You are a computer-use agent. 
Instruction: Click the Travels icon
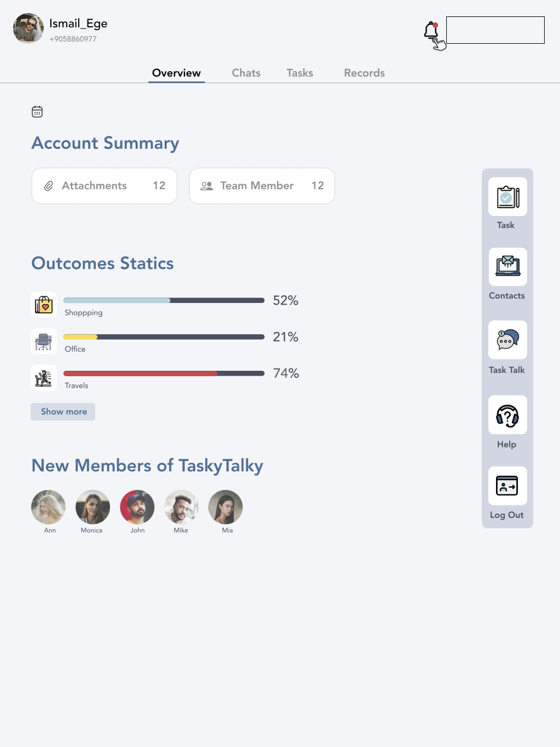point(44,378)
